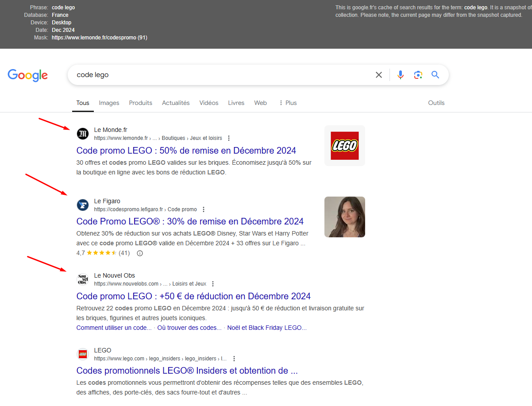Click the Le Figaro favicon
This screenshot has width=532, height=406.
[83, 205]
